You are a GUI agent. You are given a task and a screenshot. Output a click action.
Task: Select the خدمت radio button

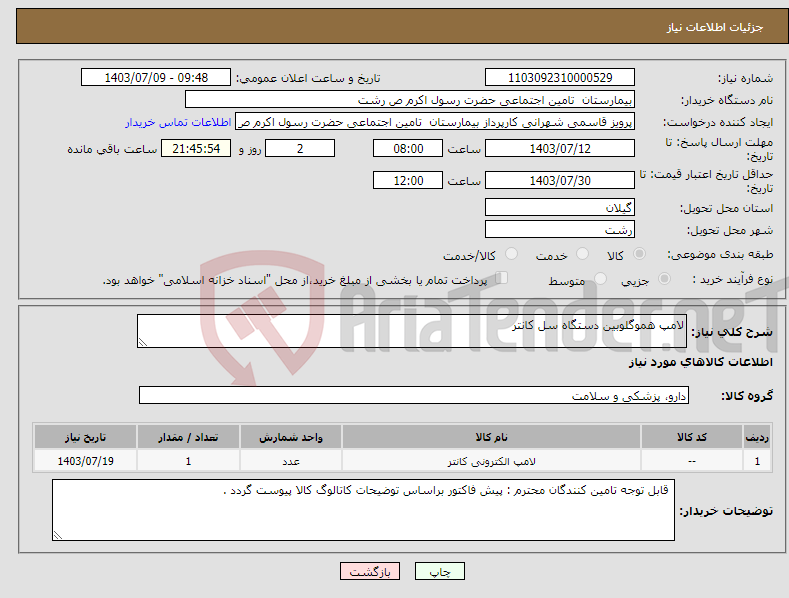582,254
